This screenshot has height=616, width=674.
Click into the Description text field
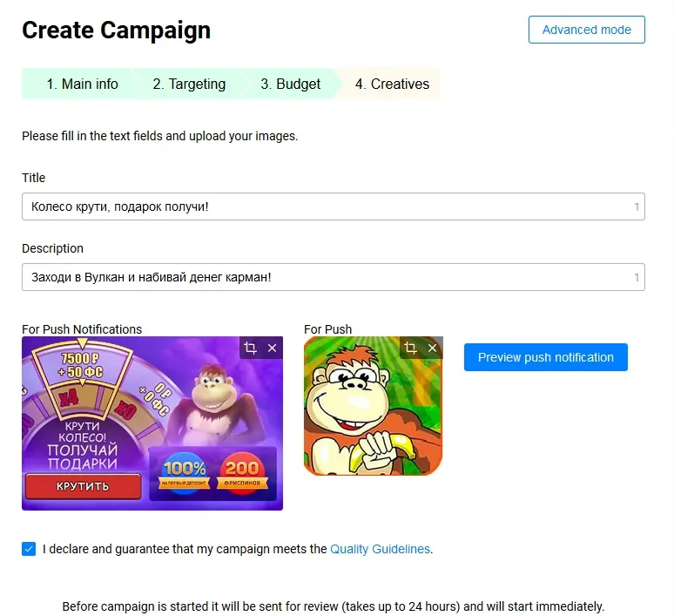click(322, 277)
